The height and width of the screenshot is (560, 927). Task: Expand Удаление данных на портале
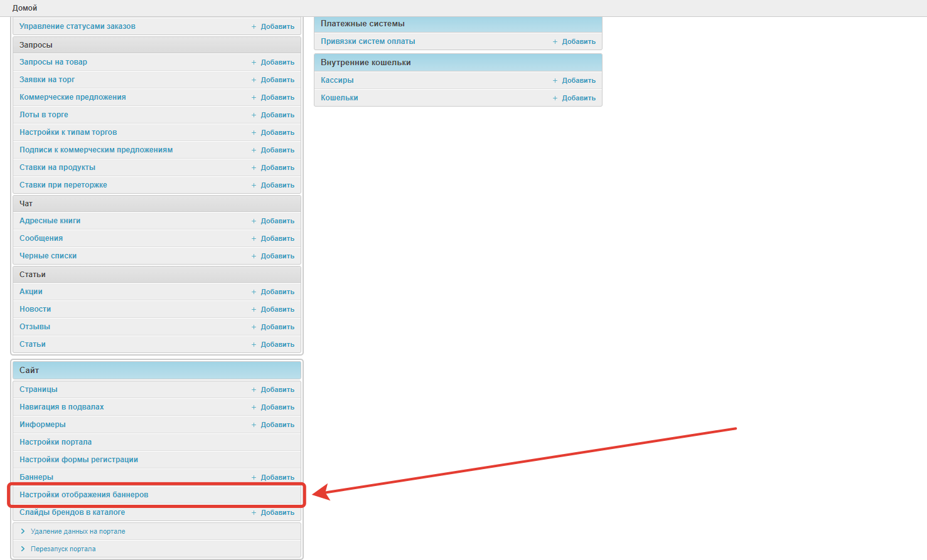(77, 532)
